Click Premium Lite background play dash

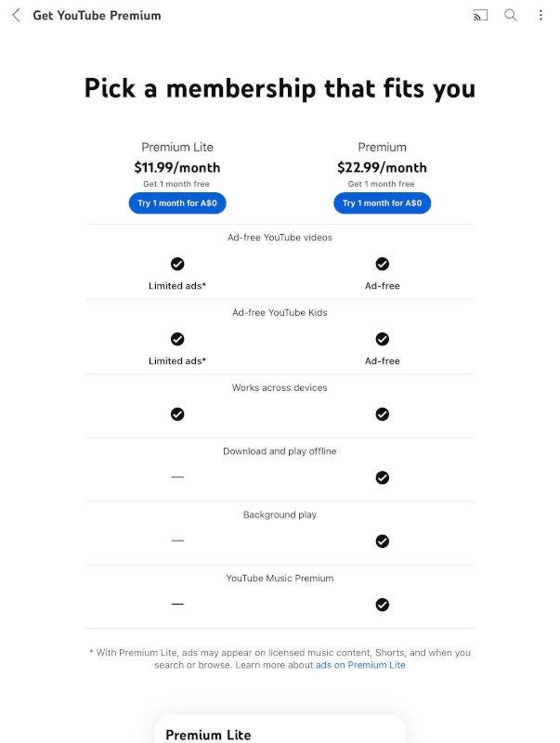tap(177, 541)
